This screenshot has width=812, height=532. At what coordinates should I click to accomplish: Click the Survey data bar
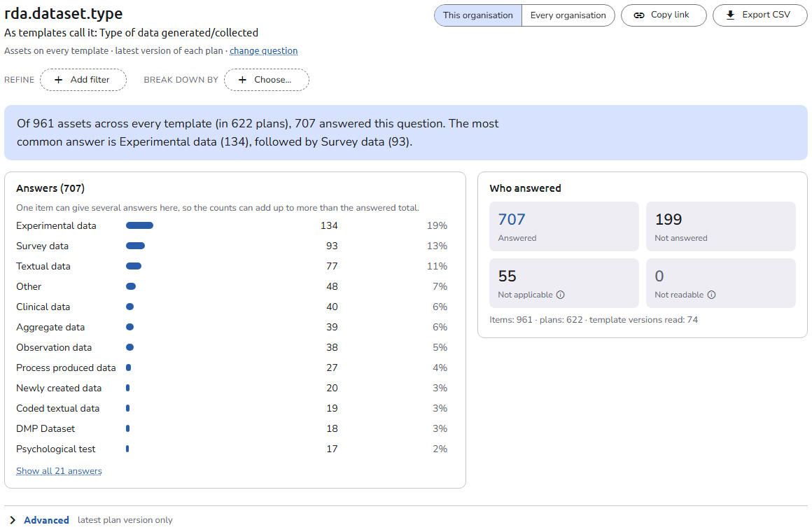point(136,246)
